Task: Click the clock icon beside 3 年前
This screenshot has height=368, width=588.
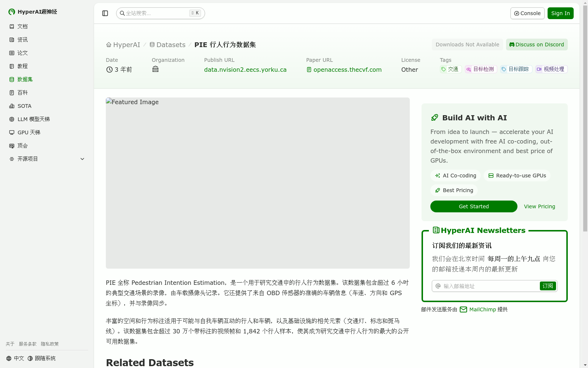Action: (x=110, y=70)
